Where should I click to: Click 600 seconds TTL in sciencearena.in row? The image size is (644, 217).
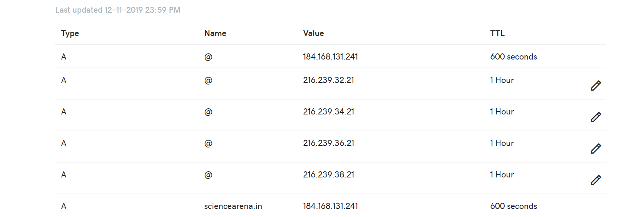pyautogui.click(x=514, y=206)
